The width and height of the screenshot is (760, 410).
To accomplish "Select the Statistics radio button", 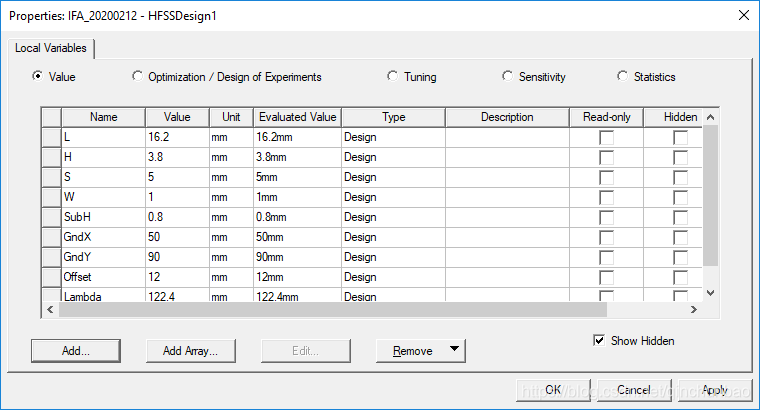I will pos(624,77).
